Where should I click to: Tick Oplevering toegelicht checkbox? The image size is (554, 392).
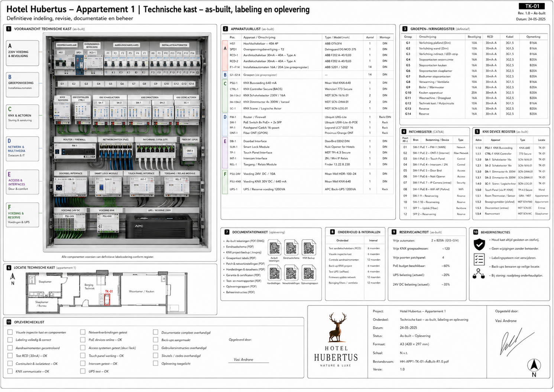tap(156, 363)
